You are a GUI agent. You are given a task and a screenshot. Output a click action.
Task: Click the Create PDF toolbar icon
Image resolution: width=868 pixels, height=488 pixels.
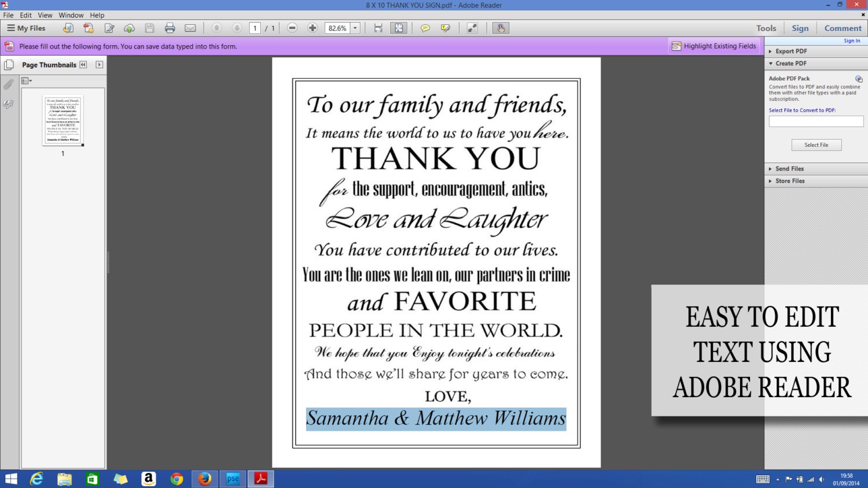point(89,28)
